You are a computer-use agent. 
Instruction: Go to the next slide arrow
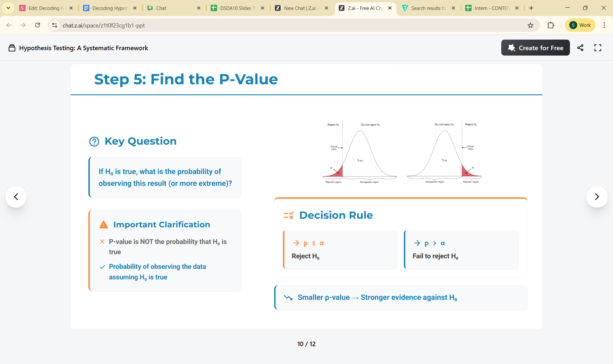tap(597, 197)
